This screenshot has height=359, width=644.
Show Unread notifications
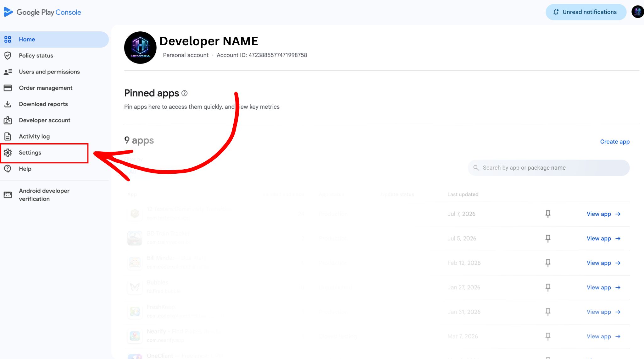click(x=586, y=12)
